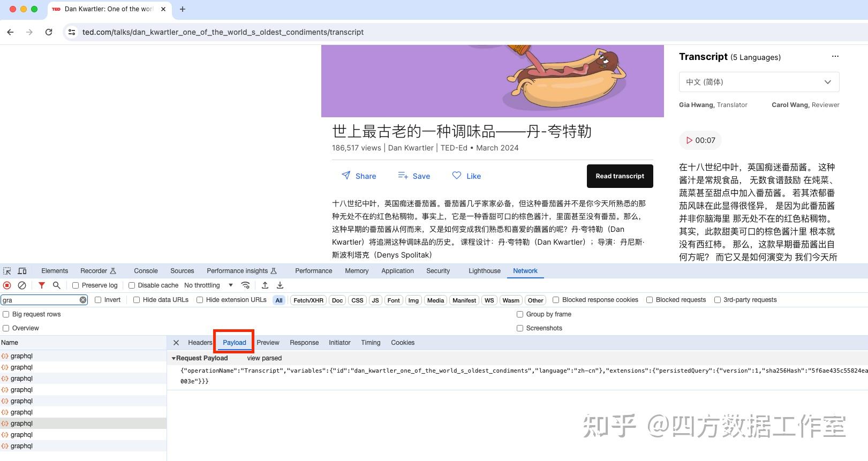Share this talk

(x=359, y=176)
